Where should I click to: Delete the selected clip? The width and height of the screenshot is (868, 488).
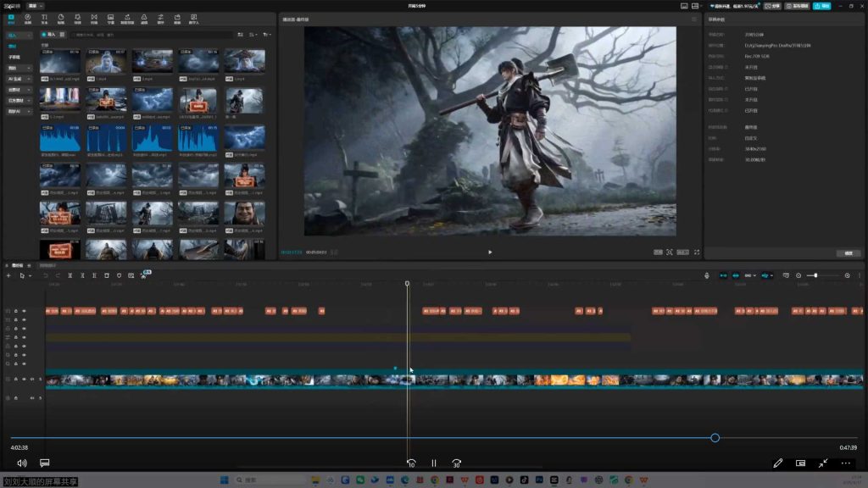[107, 275]
